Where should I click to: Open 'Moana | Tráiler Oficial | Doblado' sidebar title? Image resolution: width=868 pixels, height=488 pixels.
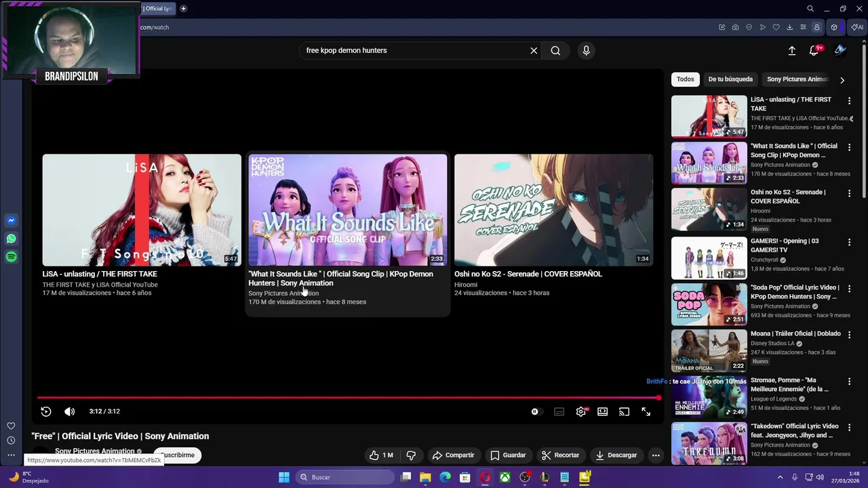pos(795,333)
